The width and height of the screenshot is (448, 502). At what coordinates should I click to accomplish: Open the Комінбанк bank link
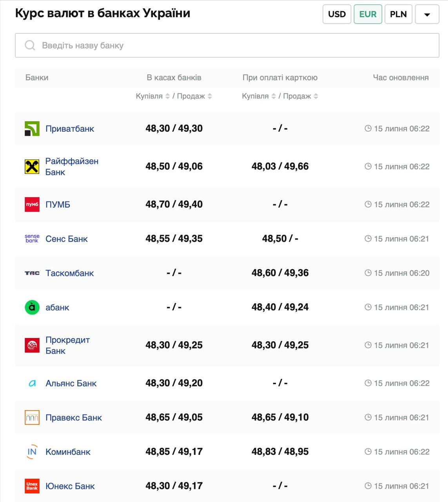(x=68, y=452)
